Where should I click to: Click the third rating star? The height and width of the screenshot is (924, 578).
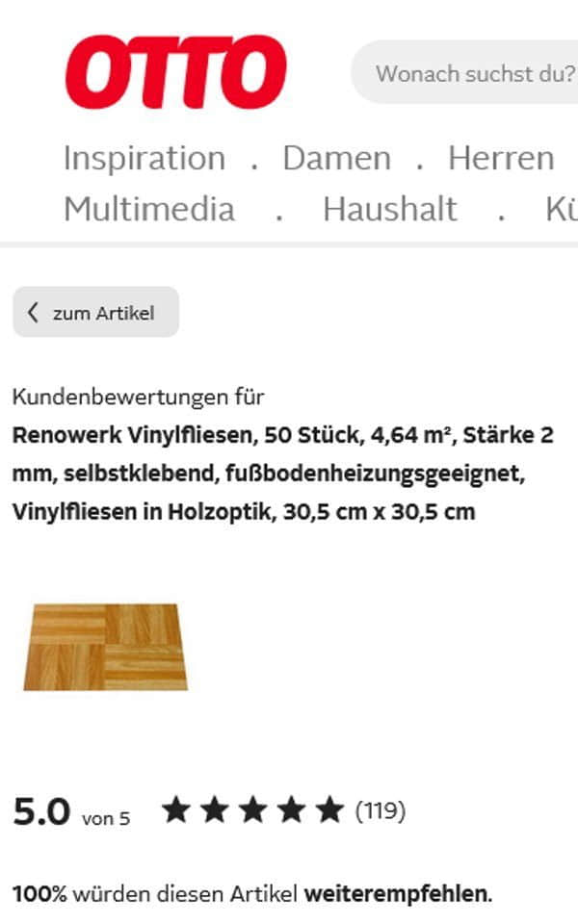[253, 809]
